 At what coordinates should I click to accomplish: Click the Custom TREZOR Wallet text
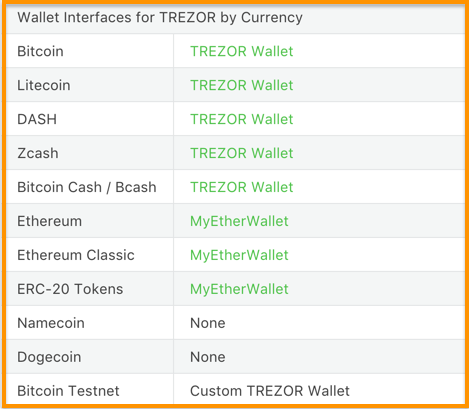(270, 391)
